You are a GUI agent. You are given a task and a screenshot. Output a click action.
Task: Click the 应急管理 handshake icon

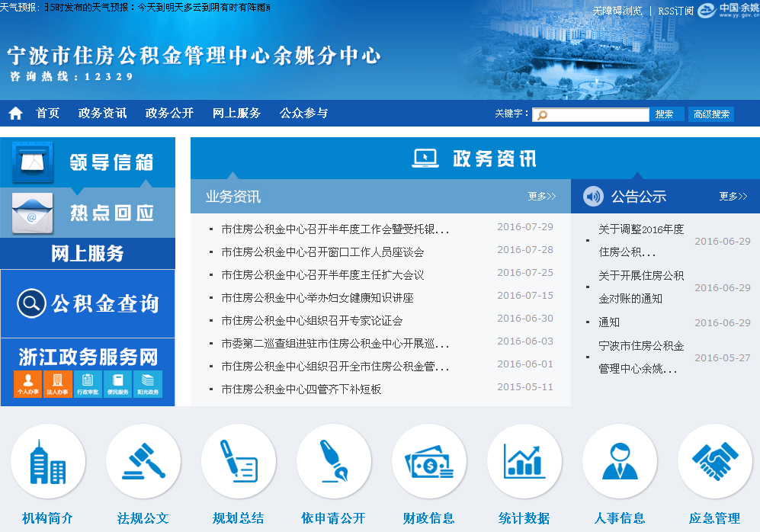click(x=715, y=461)
